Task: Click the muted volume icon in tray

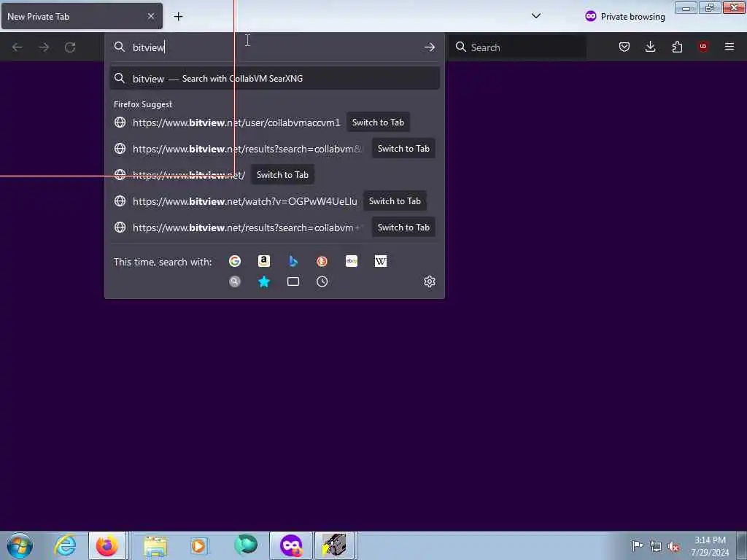Action: click(673, 546)
